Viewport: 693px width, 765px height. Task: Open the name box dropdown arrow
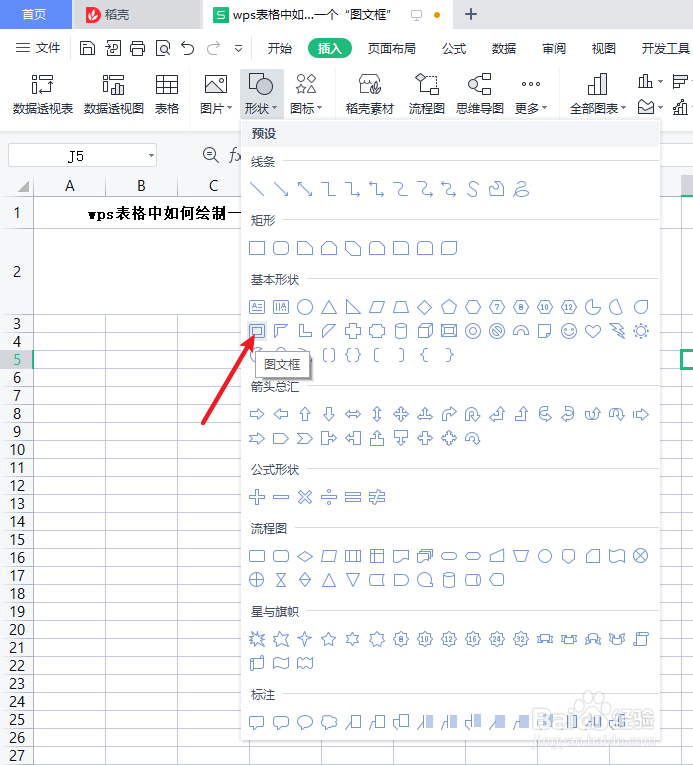(x=151, y=156)
